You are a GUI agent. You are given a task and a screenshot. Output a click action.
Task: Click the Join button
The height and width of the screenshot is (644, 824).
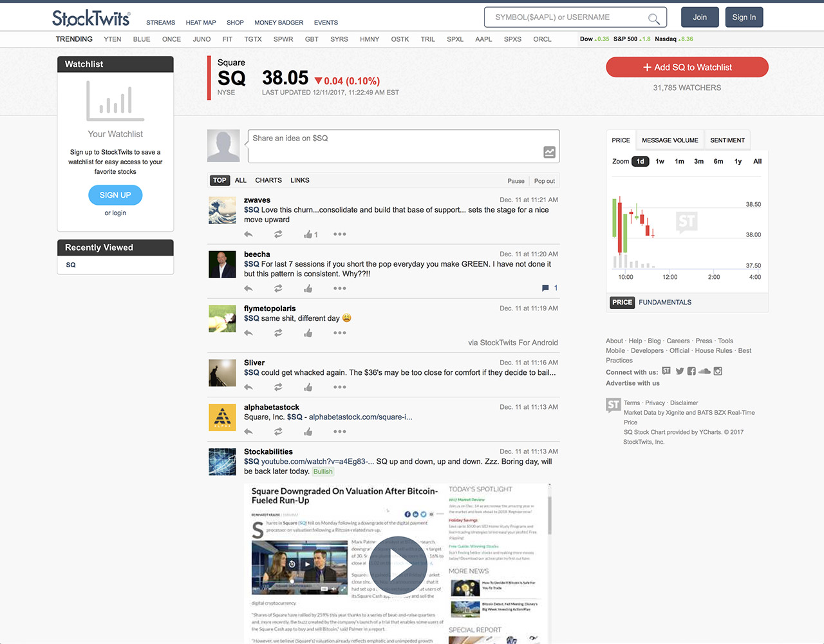[700, 17]
